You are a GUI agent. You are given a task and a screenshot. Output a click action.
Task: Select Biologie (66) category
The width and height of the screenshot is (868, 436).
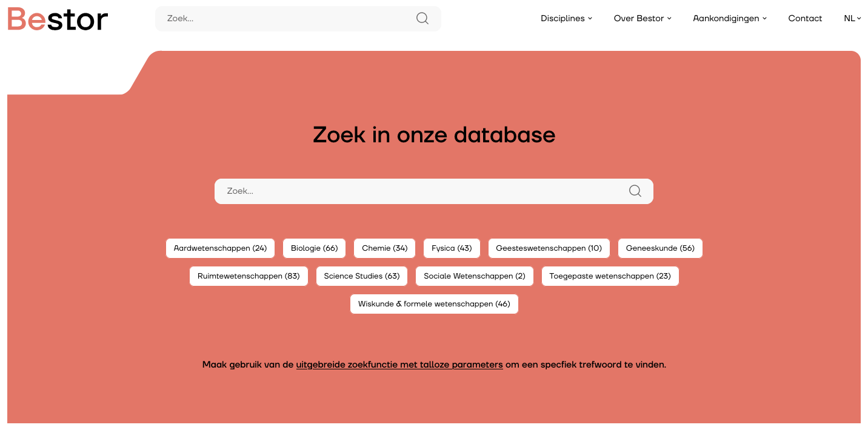pyautogui.click(x=314, y=248)
